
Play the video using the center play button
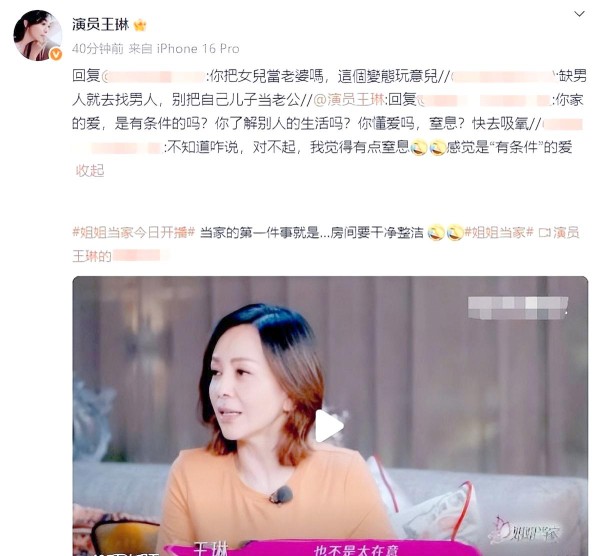329,426
